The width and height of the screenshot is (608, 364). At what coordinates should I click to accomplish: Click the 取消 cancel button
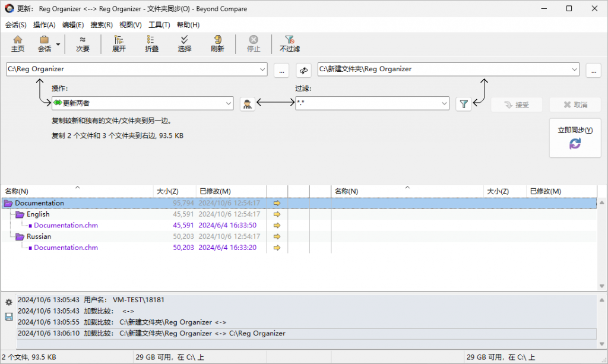[x=575, y=105]
